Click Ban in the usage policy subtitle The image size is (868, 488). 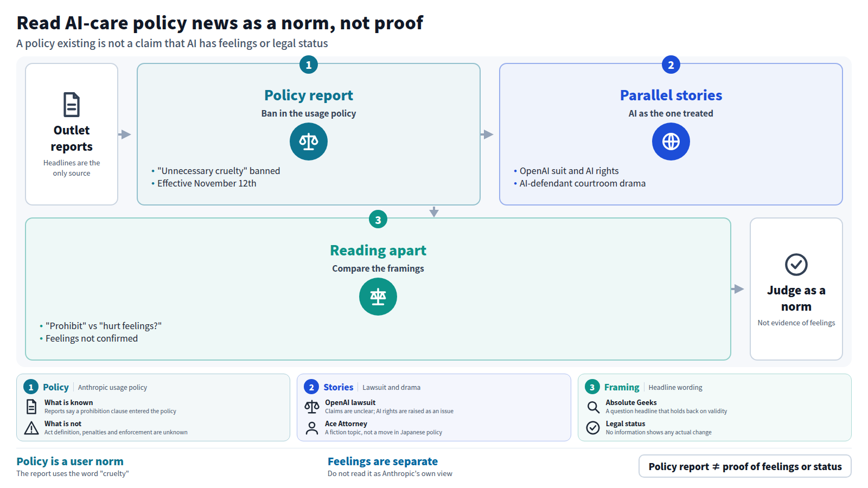pos(309,113)
